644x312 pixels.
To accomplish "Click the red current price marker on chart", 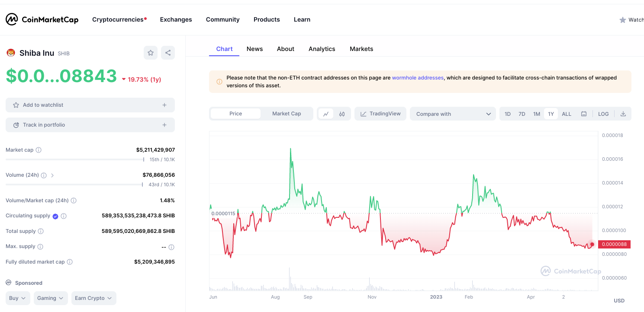I will 592,244.
